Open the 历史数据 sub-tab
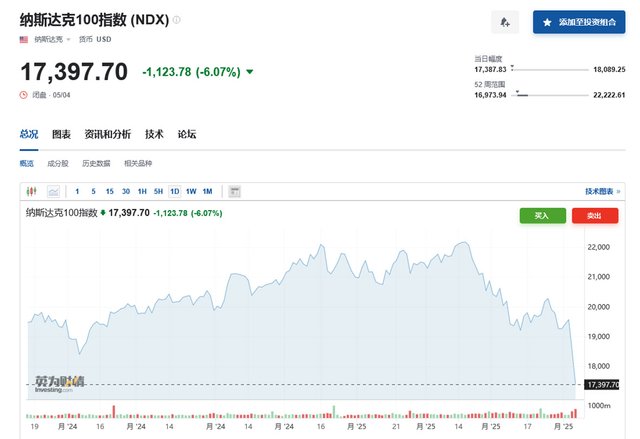640x439 pixels. tap(96, 163)
